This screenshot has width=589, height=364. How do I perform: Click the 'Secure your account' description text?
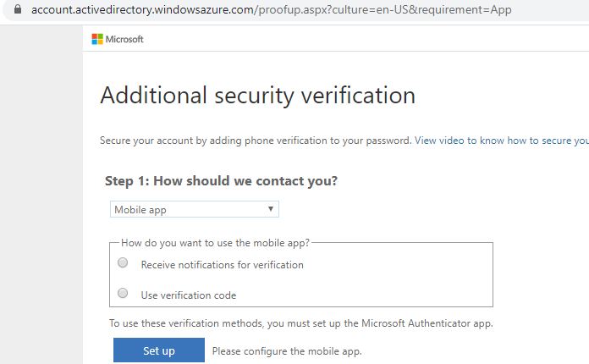[x=255, y=141]
